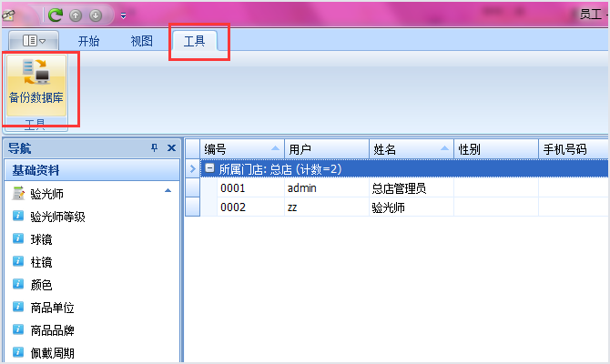
Task: Click the 佩戴周期 label in navigation
Action: point(53,353)
